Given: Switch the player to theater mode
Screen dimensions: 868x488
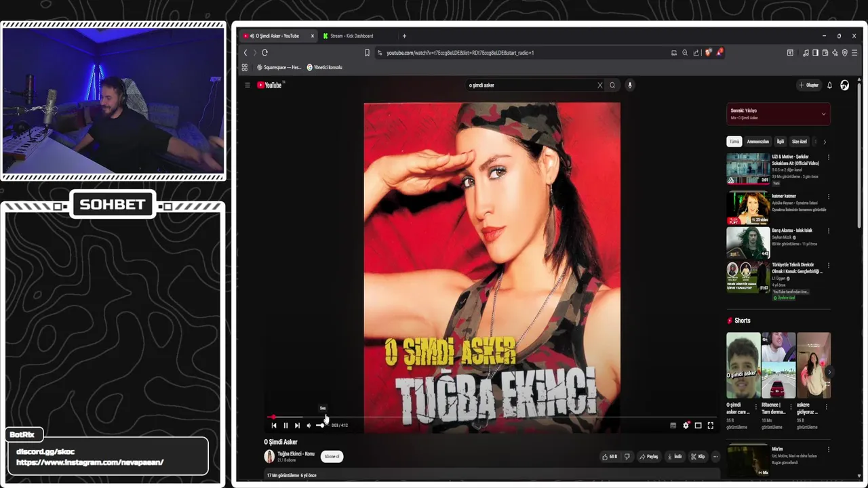Looking at the screenshot, I should pyautogui.click(x=698, y=426).
